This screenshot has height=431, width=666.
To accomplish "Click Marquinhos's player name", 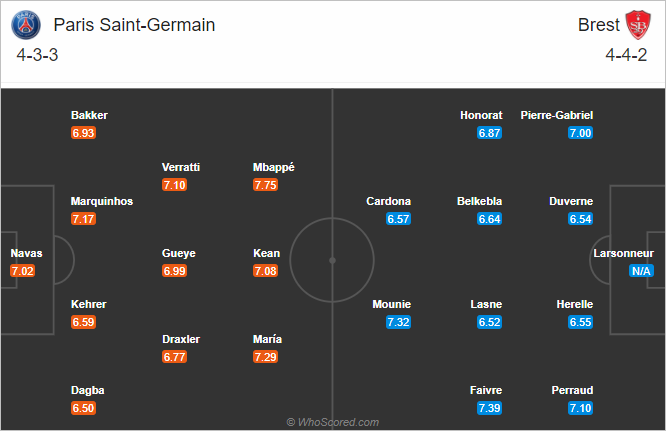I will 102,201.
